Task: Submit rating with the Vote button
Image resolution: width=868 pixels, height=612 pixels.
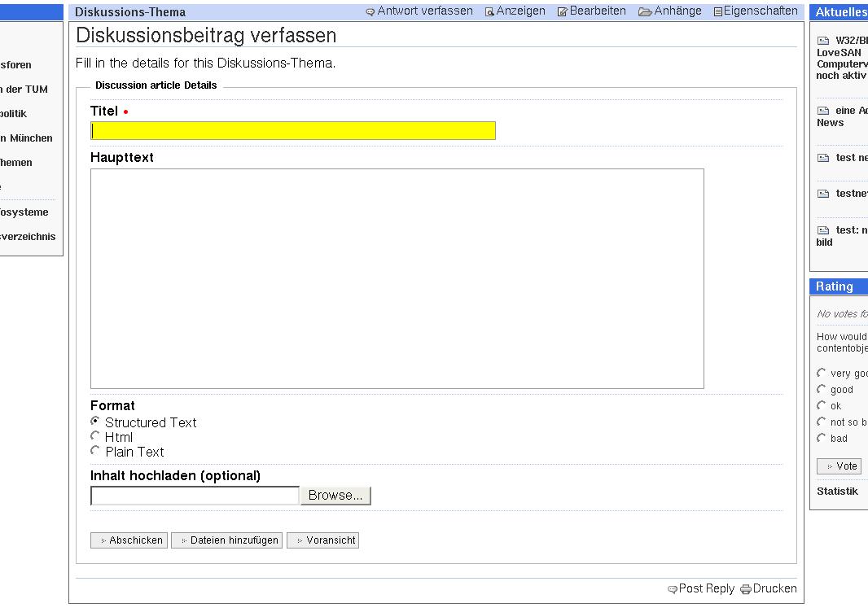Action: (839, 466)
